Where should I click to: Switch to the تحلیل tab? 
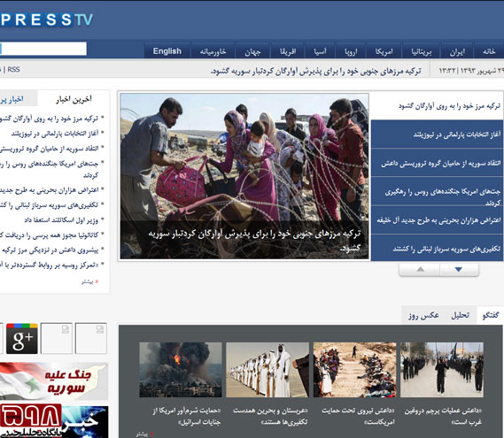(460, 315)
